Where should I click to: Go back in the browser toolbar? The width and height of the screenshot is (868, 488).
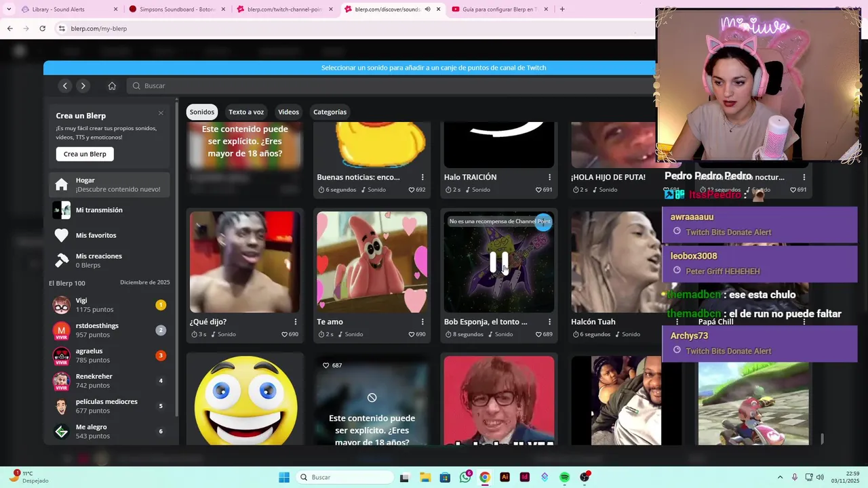(9, 28)
